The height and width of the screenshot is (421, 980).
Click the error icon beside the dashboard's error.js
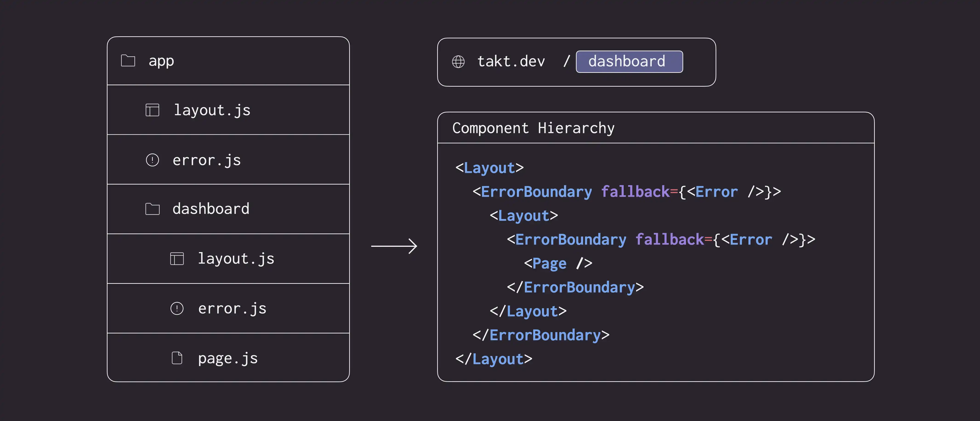(x=176, y=308)
